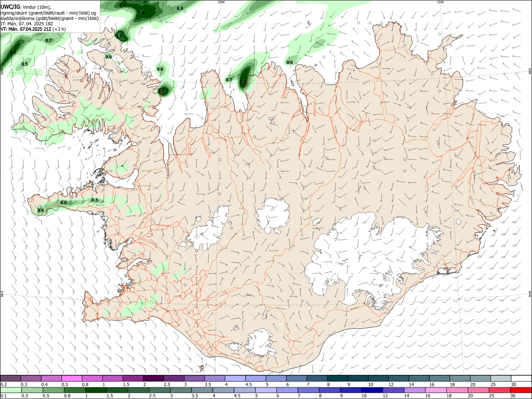Click the 25 swatch in the rain legend

click(500, 390)
